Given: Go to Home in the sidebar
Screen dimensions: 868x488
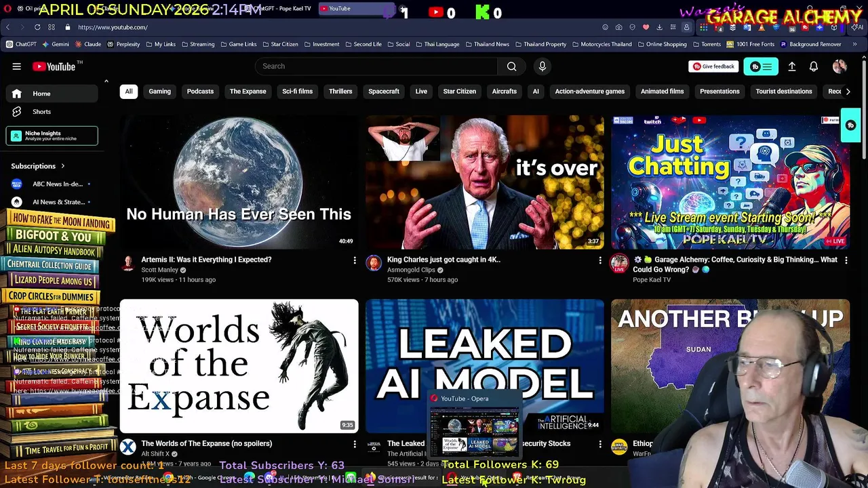Looking at the screenshot, I should point(52,94).
